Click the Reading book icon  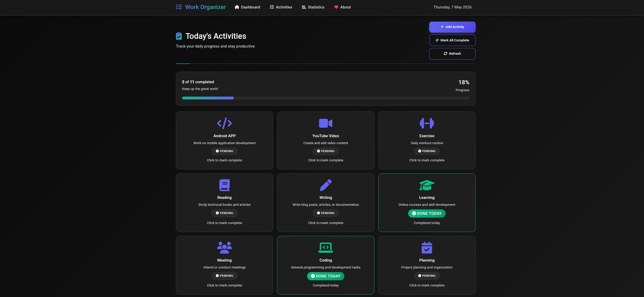click(224, 185)
